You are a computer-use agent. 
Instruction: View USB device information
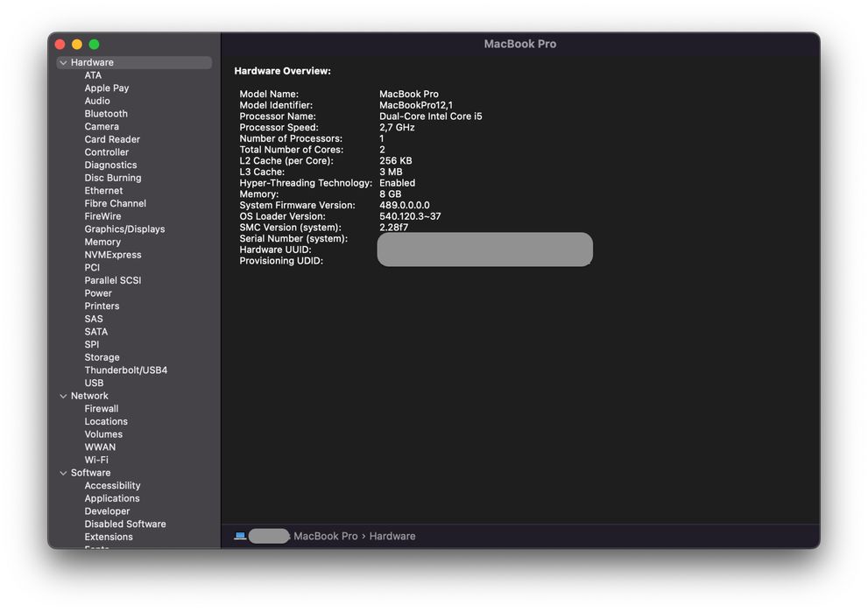tap(94, 383)
